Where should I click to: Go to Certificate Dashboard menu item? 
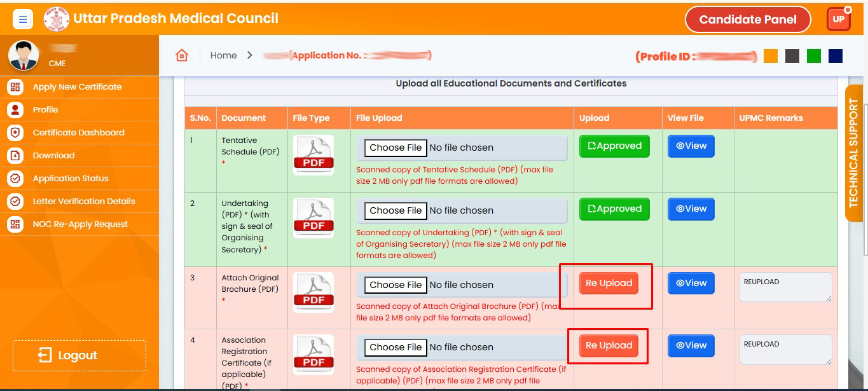(78, 133)
